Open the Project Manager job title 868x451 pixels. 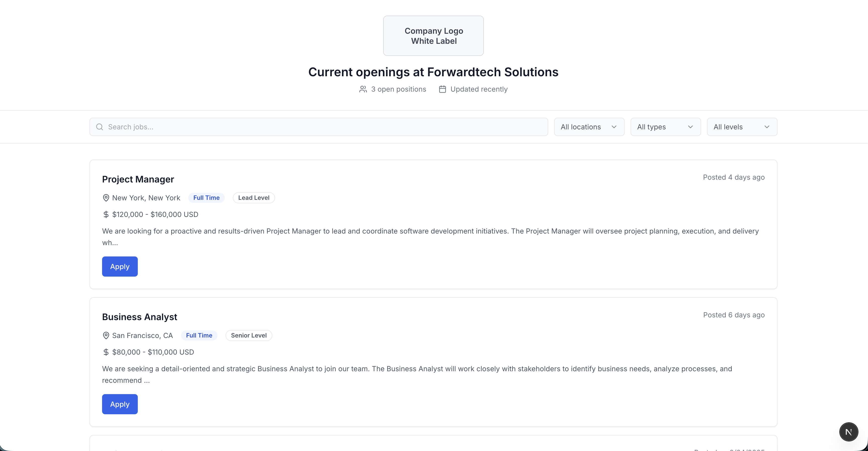(138, 179)
